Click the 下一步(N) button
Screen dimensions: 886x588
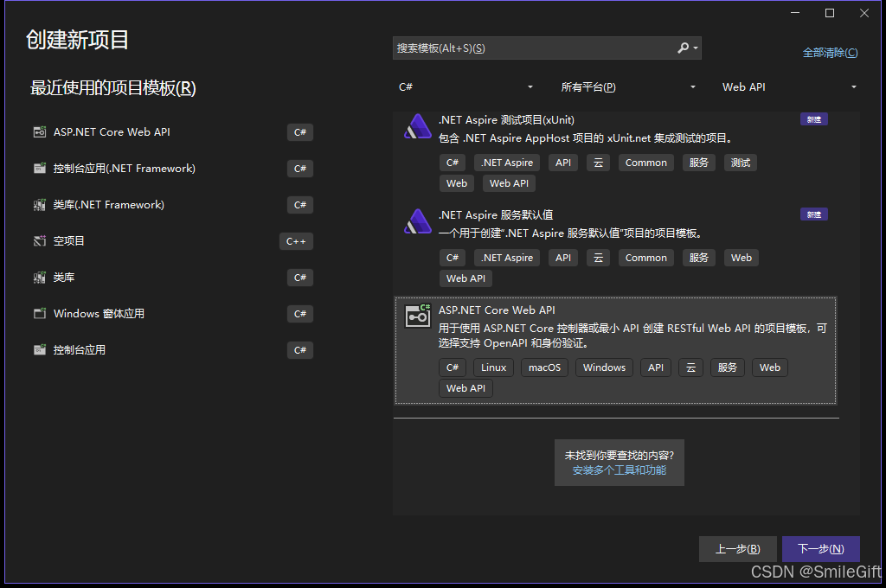pos(820,548)
